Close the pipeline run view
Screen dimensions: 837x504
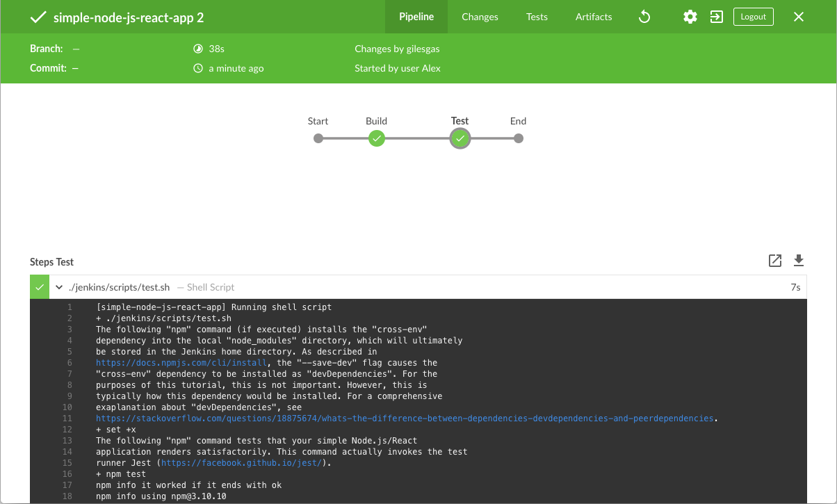tap(799, 17)
